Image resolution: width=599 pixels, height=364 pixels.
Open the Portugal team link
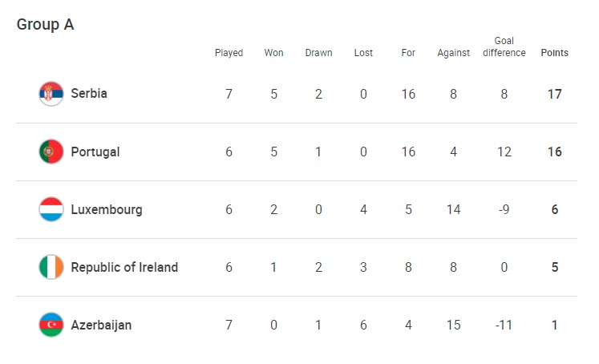95,152
